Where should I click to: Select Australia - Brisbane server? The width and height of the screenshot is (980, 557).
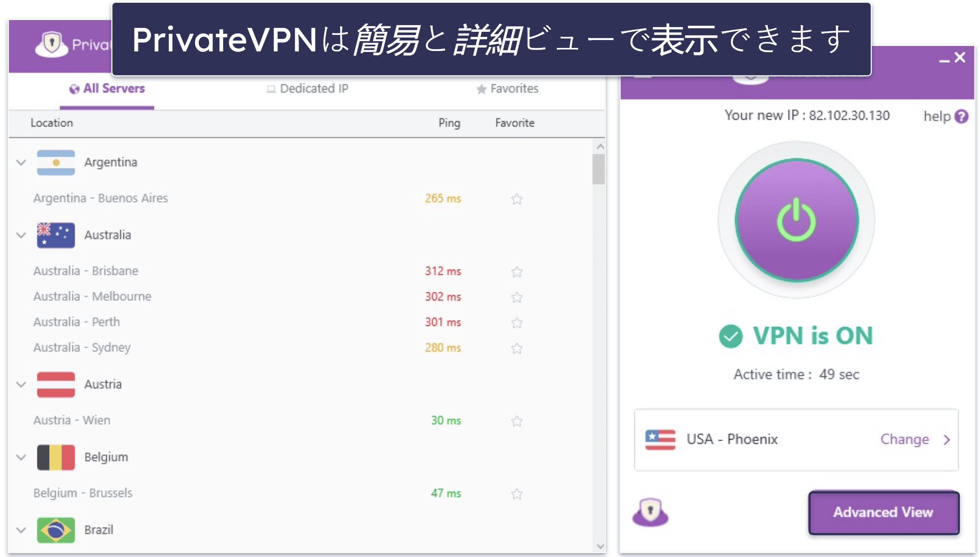click(86, 271)
